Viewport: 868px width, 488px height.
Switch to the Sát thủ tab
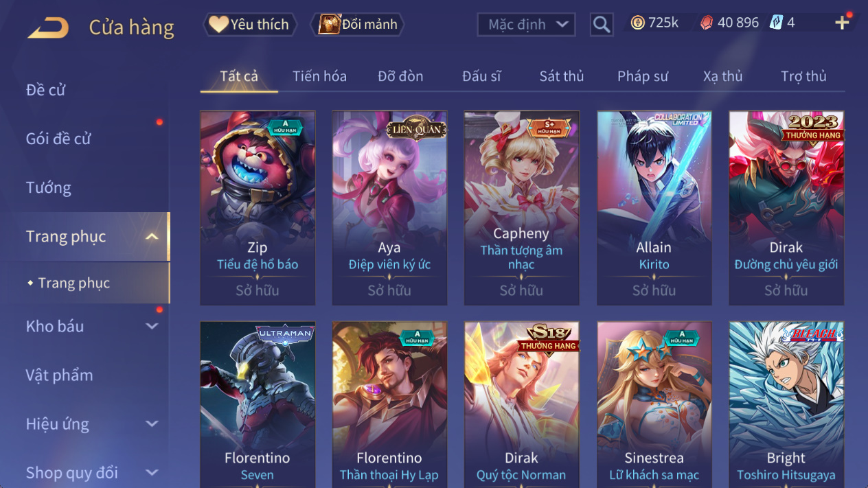(x=561, y=76)
